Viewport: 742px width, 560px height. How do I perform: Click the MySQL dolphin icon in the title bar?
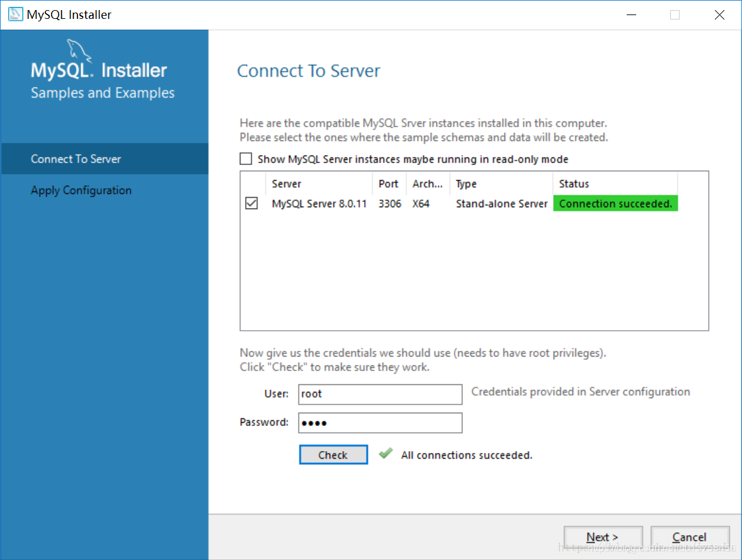(x=14, y=14)
